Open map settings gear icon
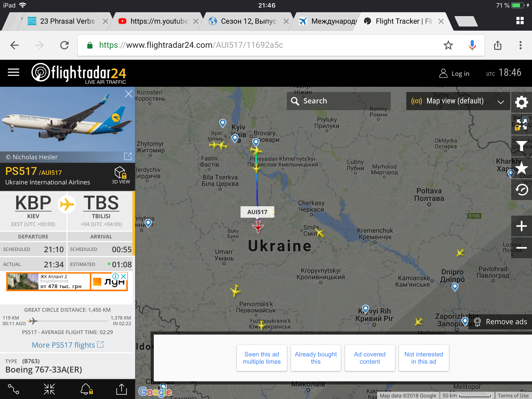Screen dimensions: 532x399 pos(521,102)
